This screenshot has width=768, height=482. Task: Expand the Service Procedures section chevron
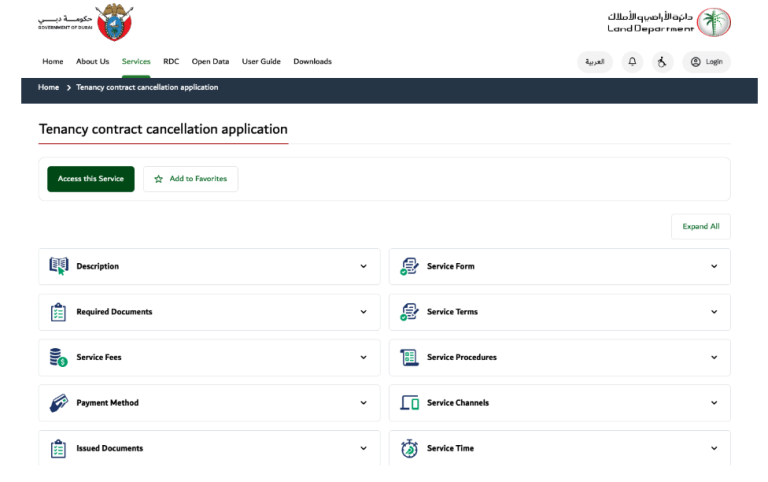click(714, 357)
